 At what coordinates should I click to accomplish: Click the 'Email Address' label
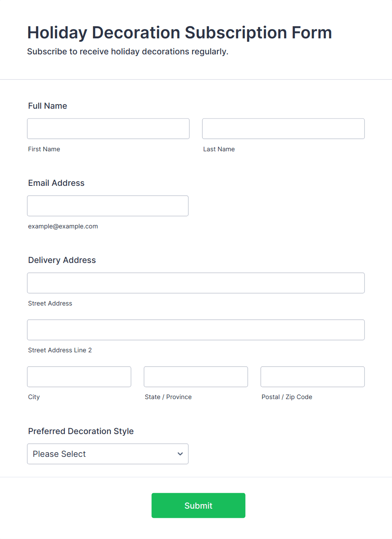(56, 183)
